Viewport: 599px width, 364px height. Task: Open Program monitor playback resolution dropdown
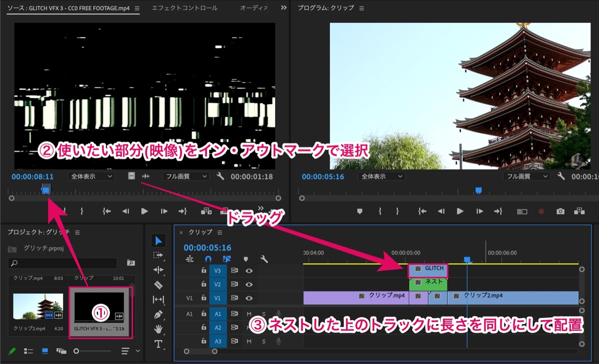pyautogui.click(x=526, y=177)
